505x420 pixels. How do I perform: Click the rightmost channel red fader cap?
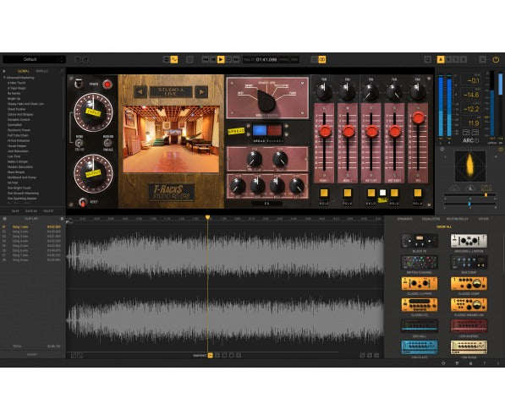pos(418,117)
